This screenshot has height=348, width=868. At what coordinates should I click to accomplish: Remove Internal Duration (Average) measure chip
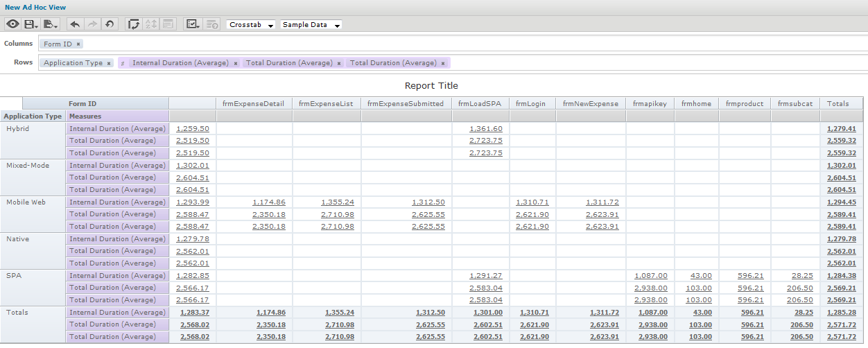pos(236,63)
